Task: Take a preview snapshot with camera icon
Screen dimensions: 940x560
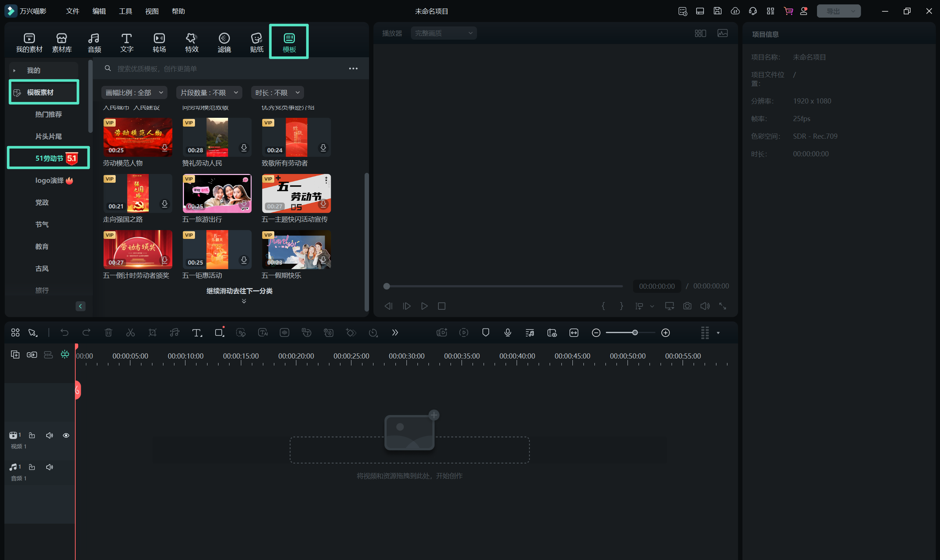Action: (687, 306)
